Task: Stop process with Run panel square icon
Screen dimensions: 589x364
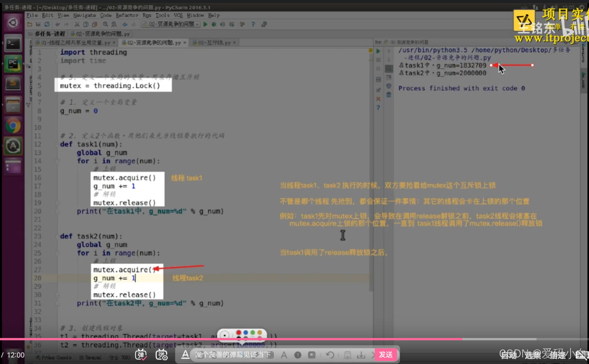Action: coord(378,60)
